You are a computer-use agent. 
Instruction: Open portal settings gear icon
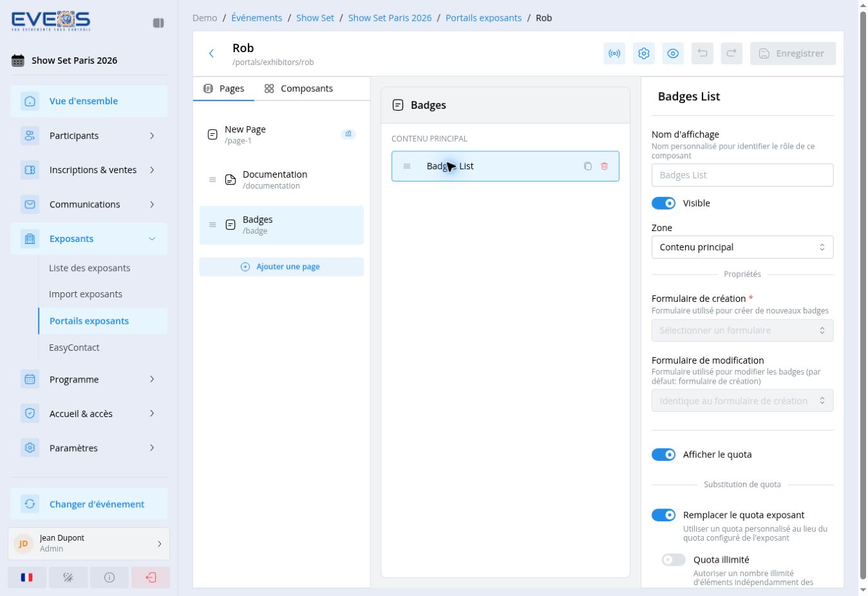(x=644, y=53)
